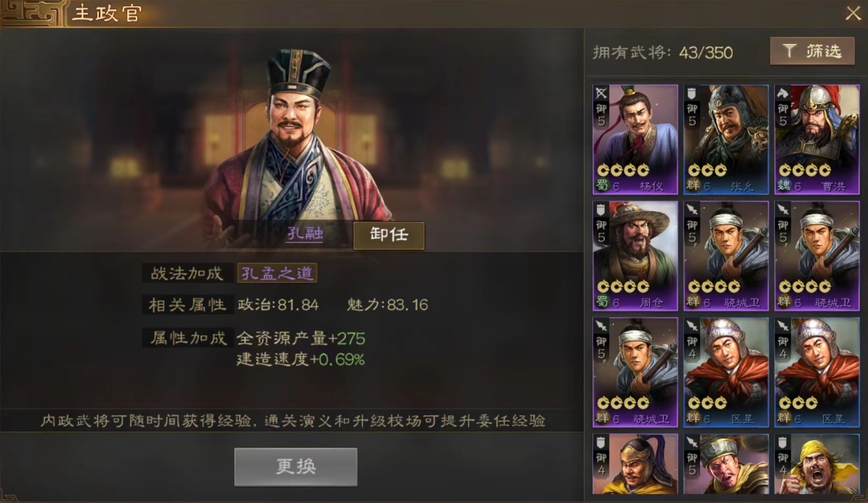Click the shield icon on 周仓 card
The width and height of the screenshot is (868, 503).
[x=601, y=210]
